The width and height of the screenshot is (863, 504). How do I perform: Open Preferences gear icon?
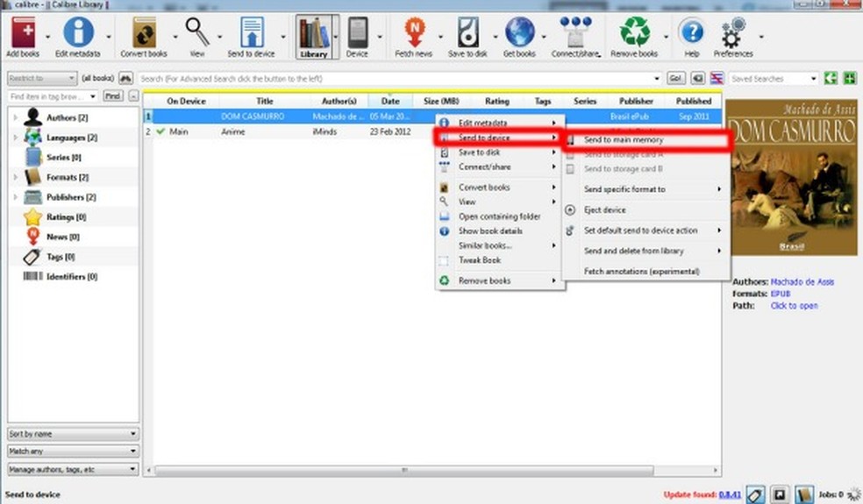point(733,33)
